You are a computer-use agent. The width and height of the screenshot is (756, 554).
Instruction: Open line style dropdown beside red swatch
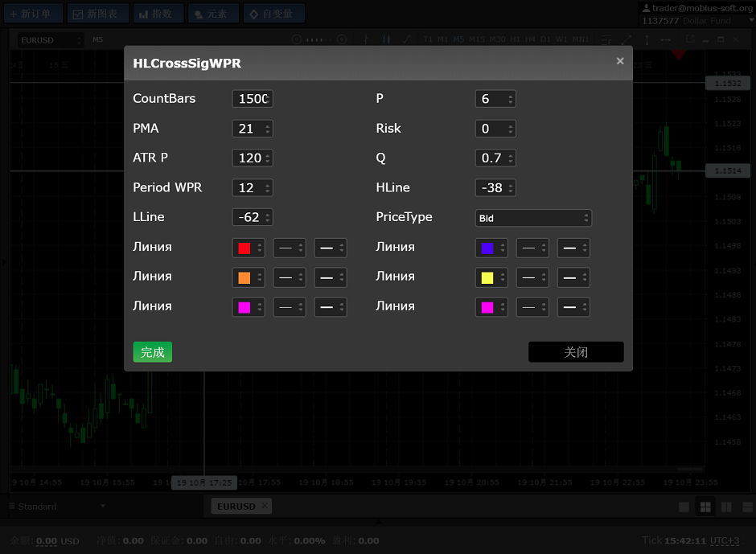(x=290, y=248)
